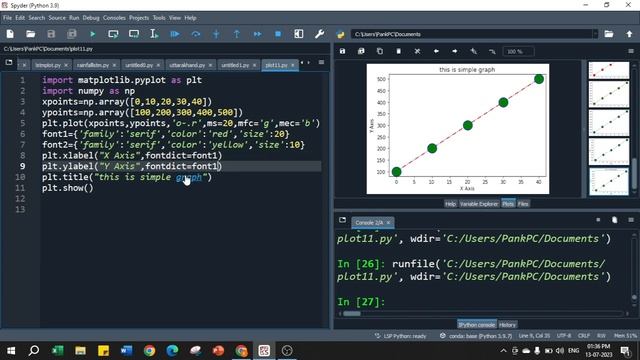Run the current cell
640x360 pixels.
[x=113, y=34]
